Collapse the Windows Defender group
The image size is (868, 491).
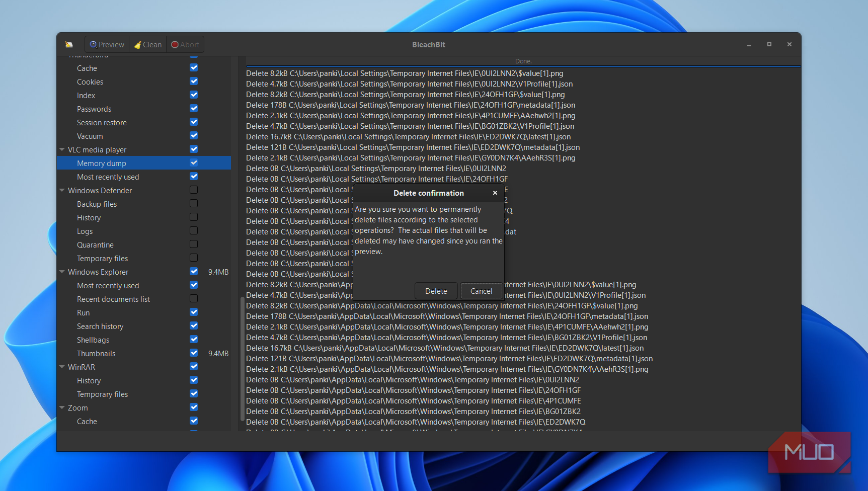[62, 190]
